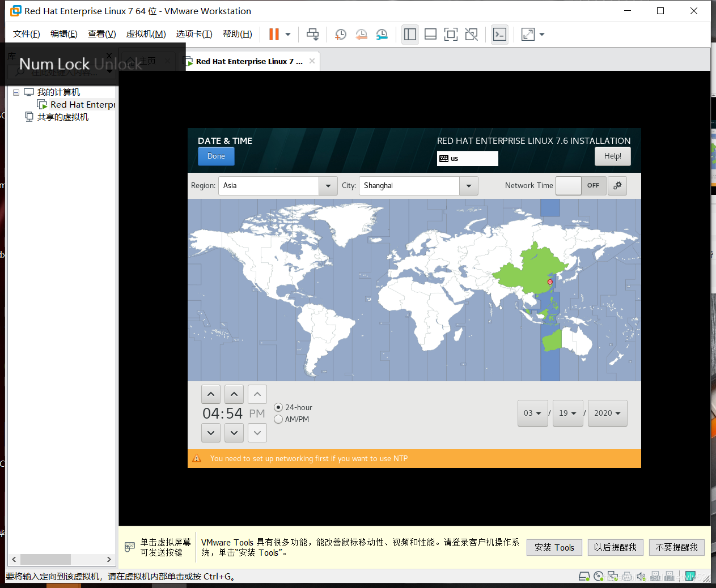Increase the hours with the up arrow

(211, 394)
